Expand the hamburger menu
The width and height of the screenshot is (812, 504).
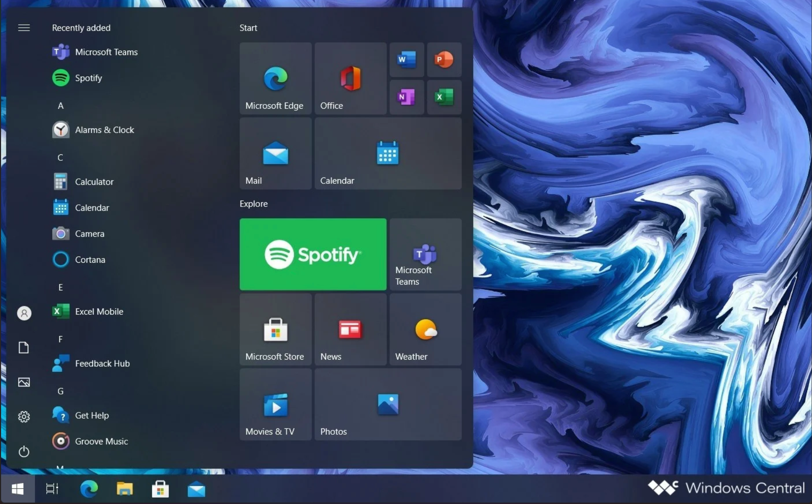24,28
